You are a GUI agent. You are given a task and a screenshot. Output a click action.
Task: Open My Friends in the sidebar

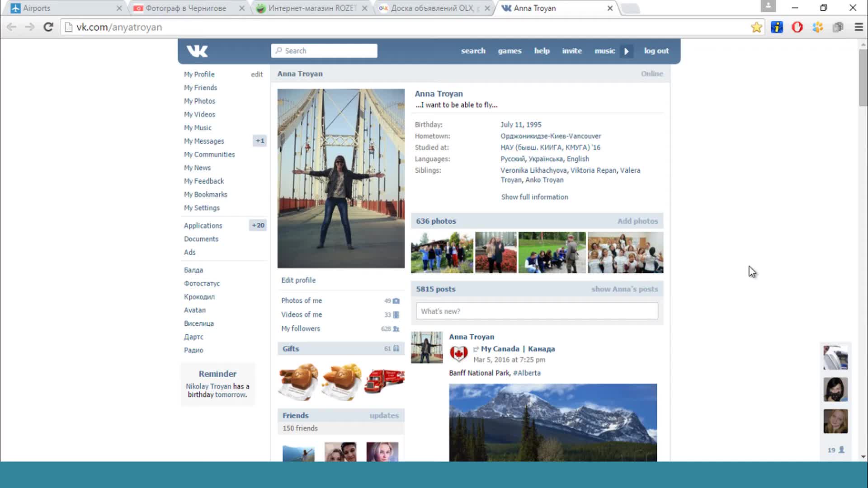point(200,88)
